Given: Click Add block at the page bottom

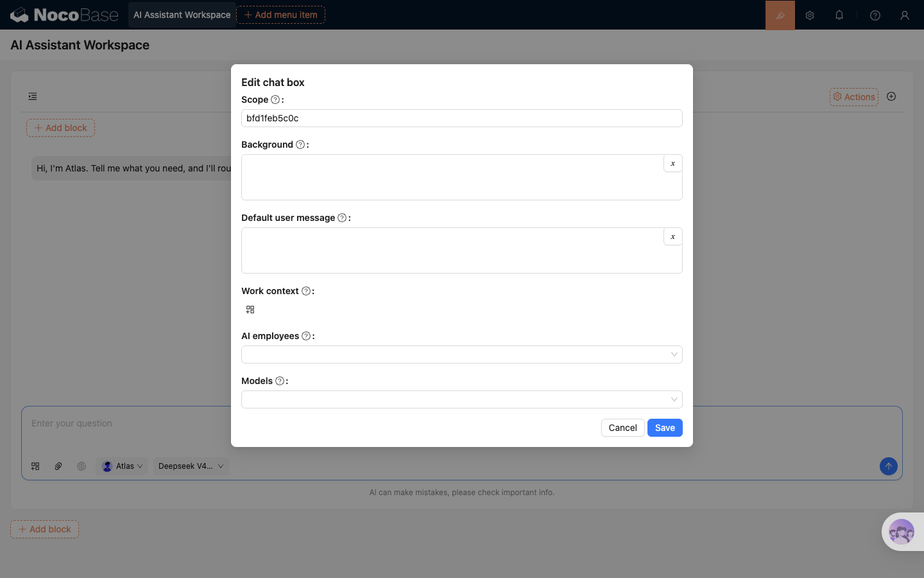Looking at the screenshot, I should 45,529.
